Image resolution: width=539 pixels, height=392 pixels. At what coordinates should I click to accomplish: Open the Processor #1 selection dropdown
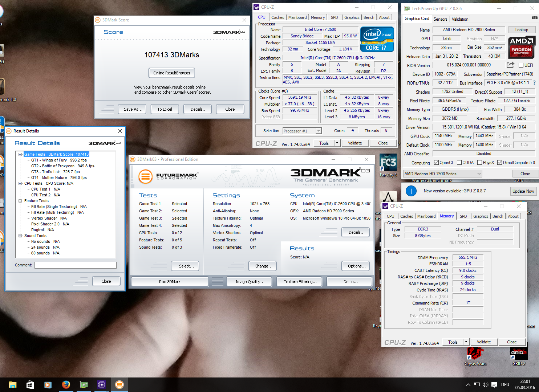coord(302,131)
